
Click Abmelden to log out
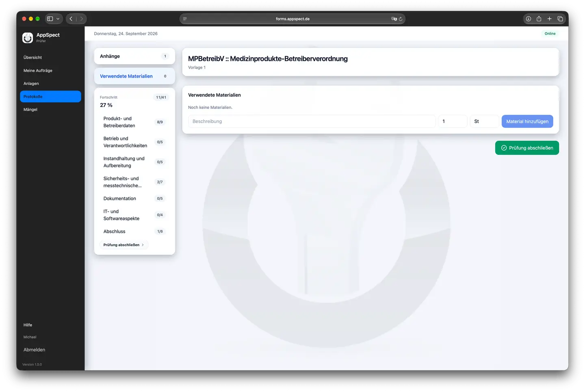click(x=35, y=350)
